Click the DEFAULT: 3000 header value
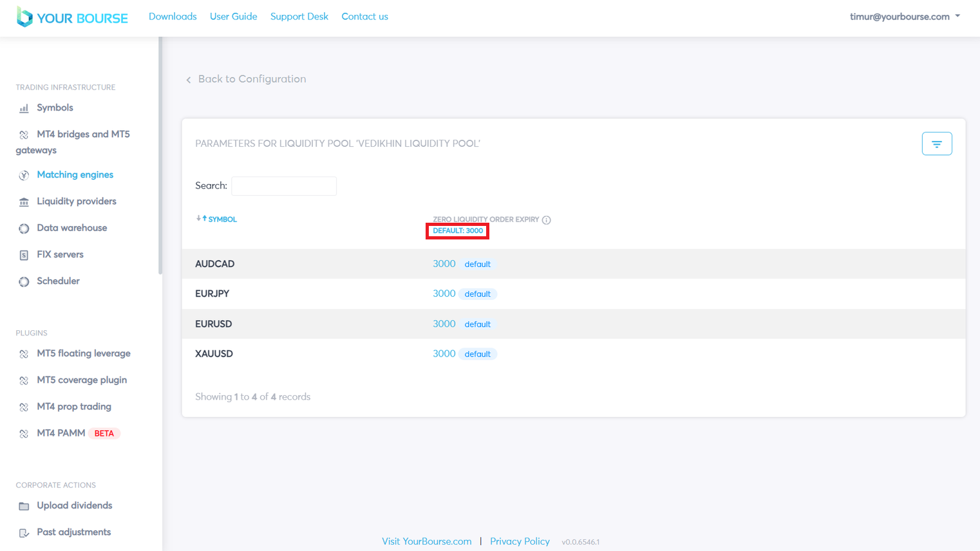 point(457,230)
